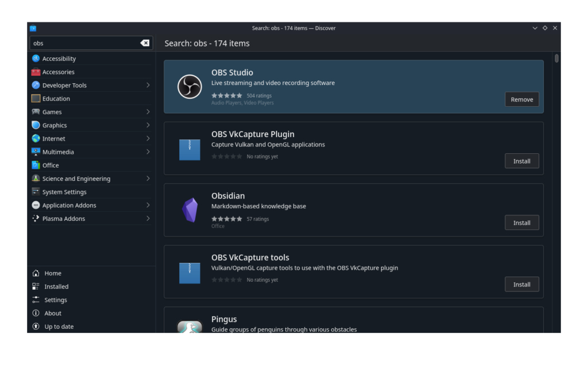The height and width of the screenshot is (365, 588).
Task: Click the Pingus penguin icon
Action: pos(189,327)
